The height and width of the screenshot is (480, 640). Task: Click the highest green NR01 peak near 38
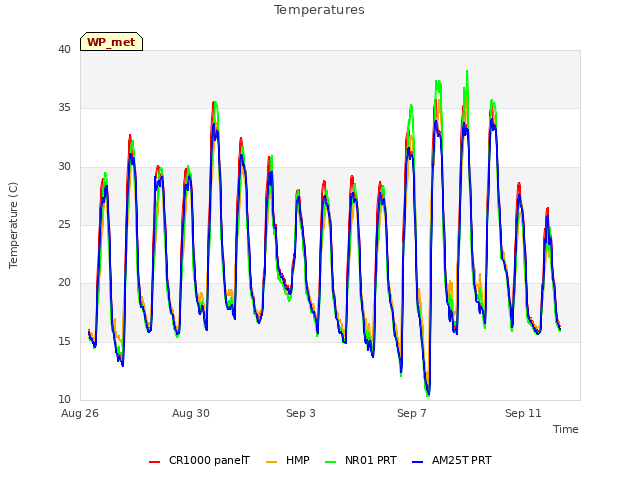pos(467,72)
